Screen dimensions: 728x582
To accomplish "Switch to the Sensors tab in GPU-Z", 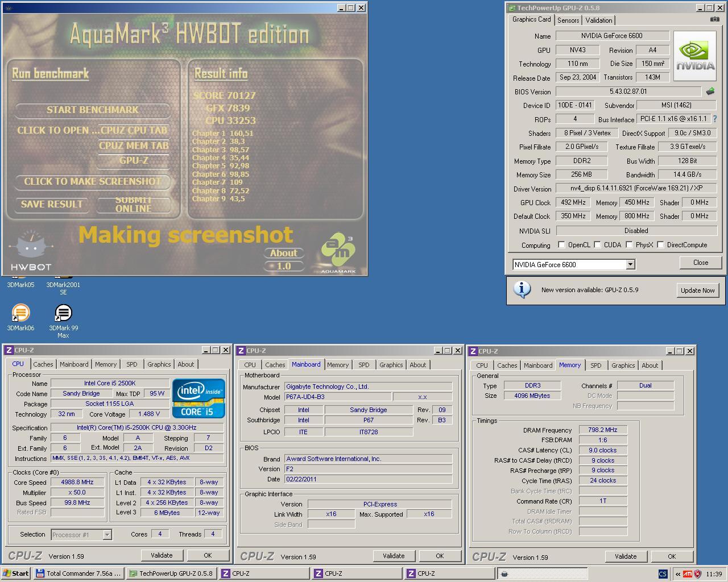I will pyautogui.click(x=568, y=20).
